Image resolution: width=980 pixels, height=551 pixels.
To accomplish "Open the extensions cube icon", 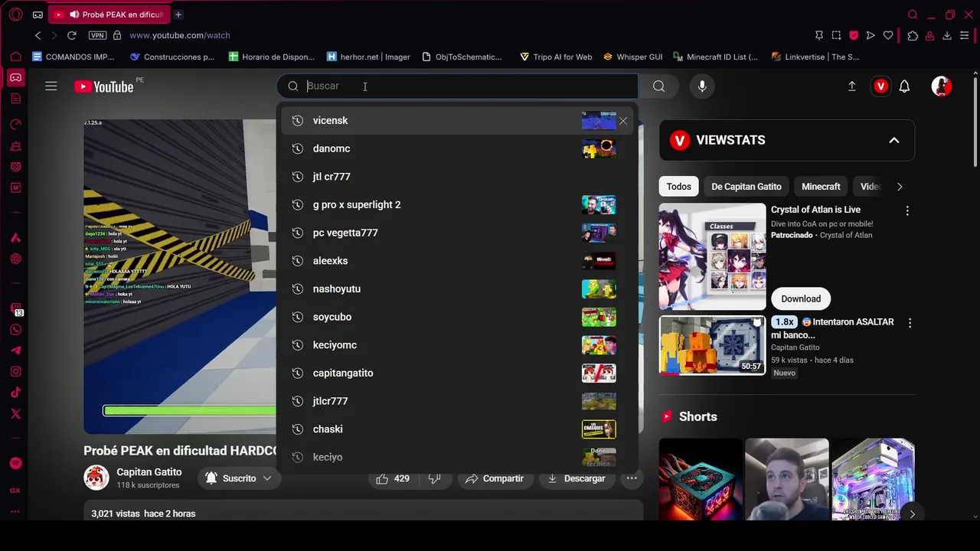I will click(913, 35).
